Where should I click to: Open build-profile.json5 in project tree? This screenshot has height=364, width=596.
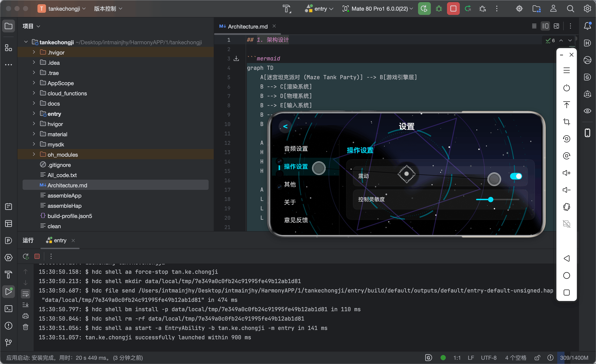point(70,216)
